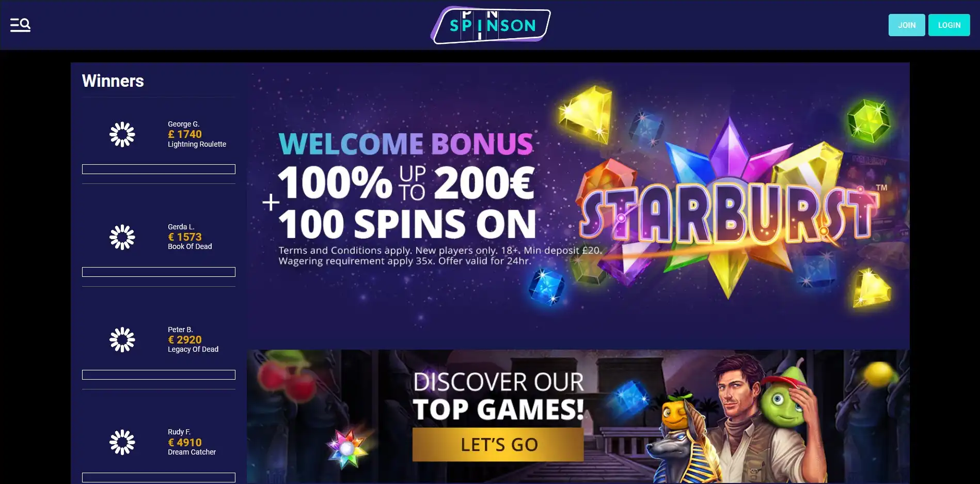
Task: Click bar under Dream Catcher winner
Action: (159, 478)
